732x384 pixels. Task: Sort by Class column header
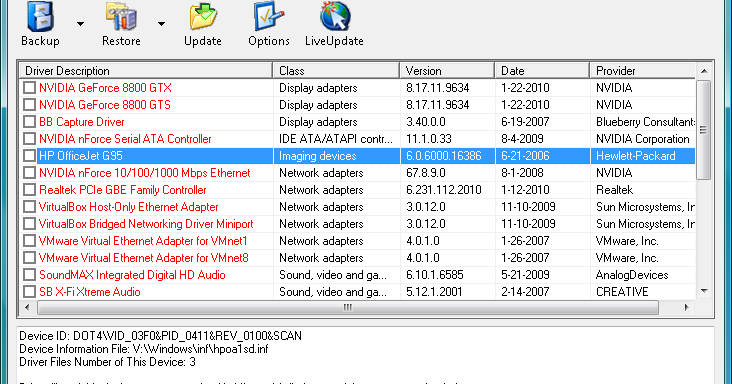coord(336,70)
